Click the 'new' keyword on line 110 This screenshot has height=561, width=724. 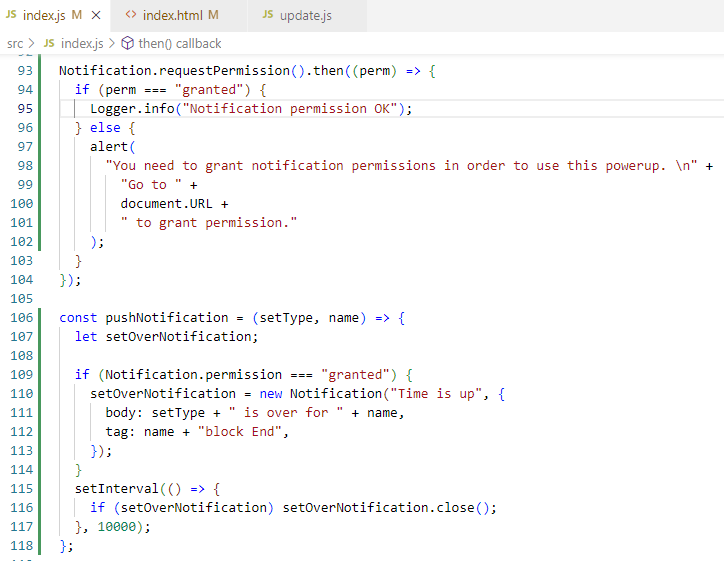click(x=271, y=394)
